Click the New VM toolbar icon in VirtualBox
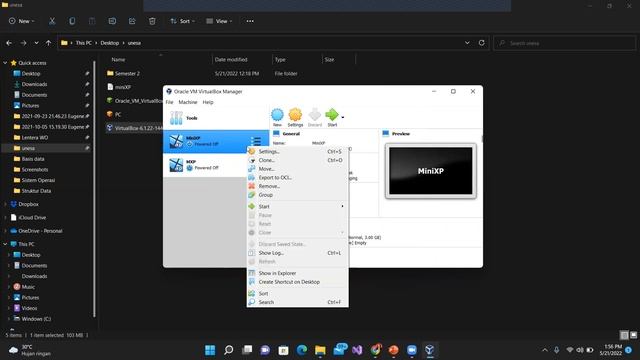The height and width of the screenshot is (360, 640). point(277,117)
